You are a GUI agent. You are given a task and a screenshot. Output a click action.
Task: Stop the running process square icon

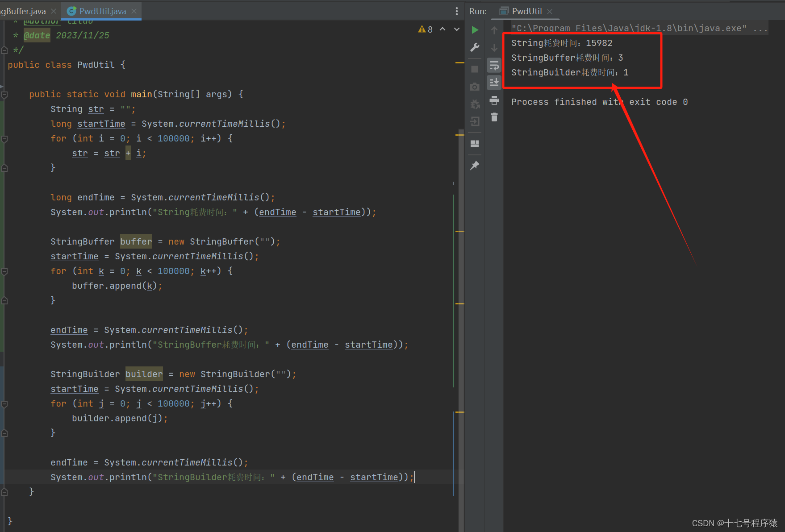click(x=475, y=69)
